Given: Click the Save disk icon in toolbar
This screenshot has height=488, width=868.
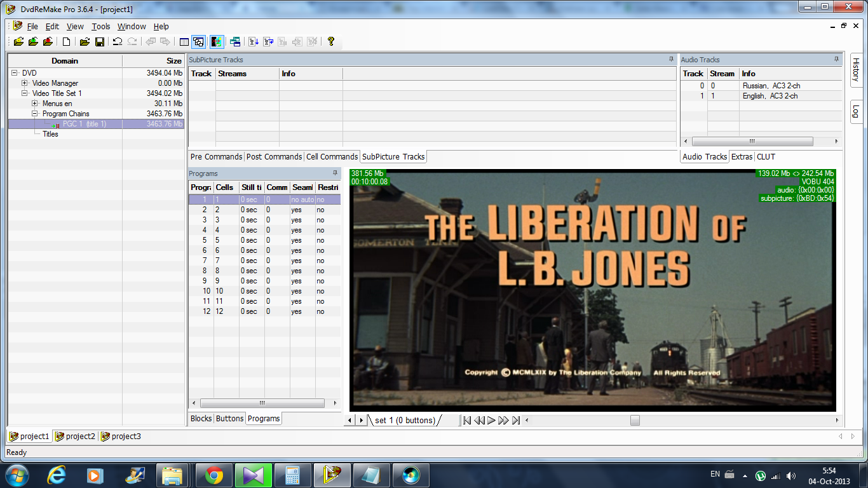Looking at the screenshot, I should point(100,42).
